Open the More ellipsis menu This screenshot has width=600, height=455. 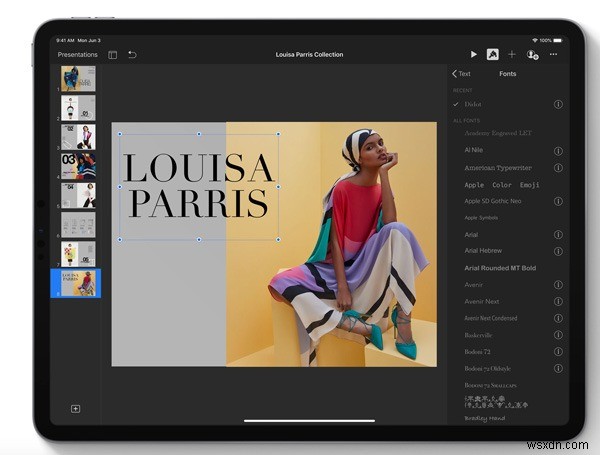tap(553, 54)
